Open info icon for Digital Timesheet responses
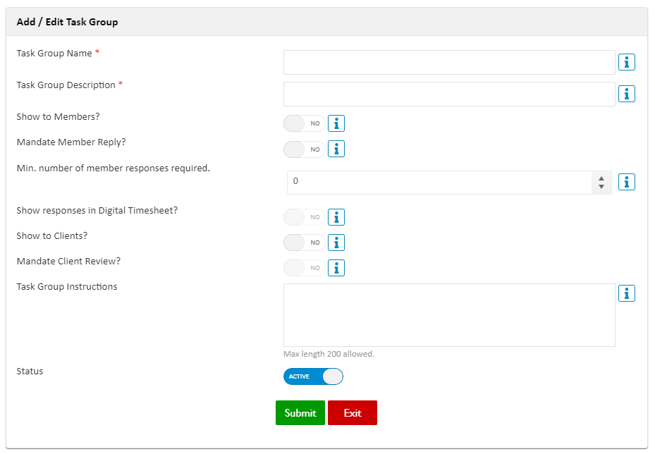 tap(336, 217)
